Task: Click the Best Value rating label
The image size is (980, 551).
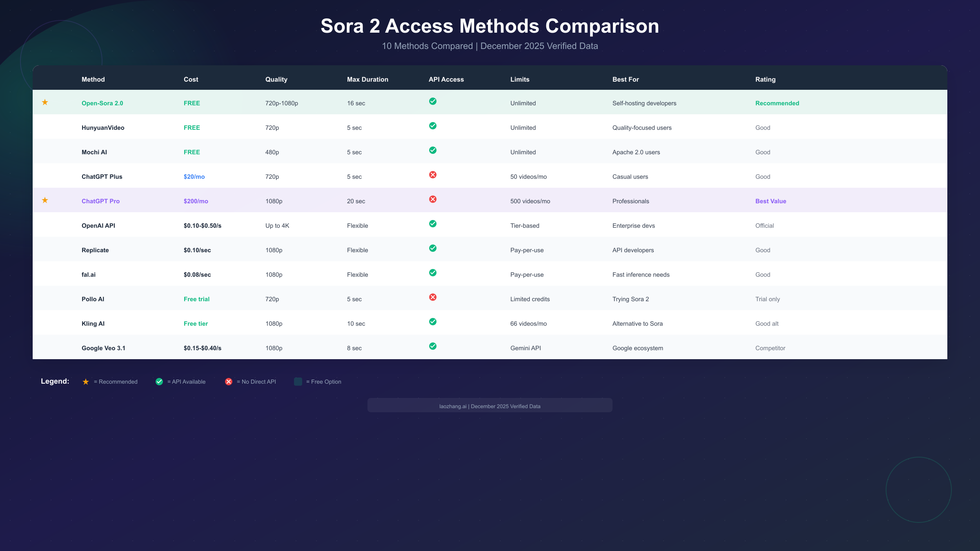Action: [771, 201]
